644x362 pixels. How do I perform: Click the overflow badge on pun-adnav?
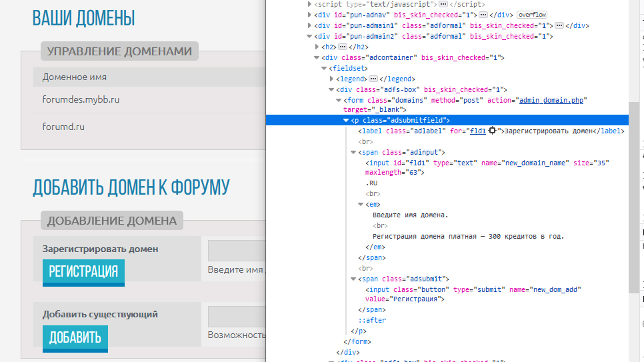click(x=532, y=15)
